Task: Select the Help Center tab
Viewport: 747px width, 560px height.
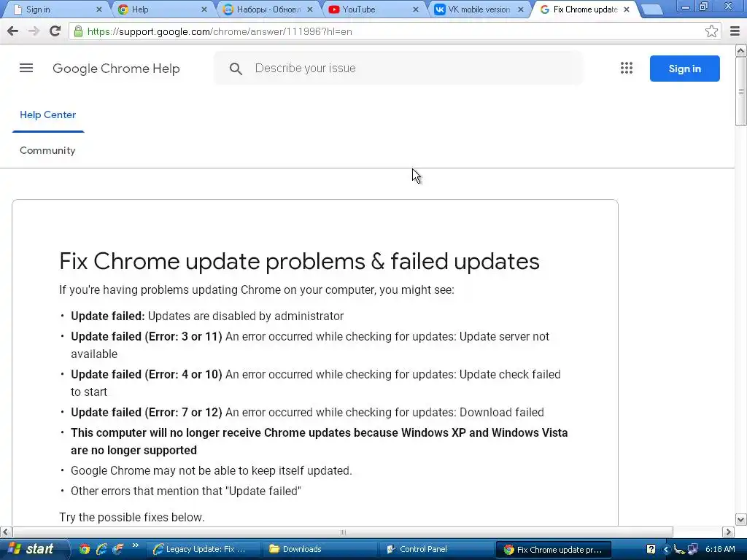Action: [47, 114]
